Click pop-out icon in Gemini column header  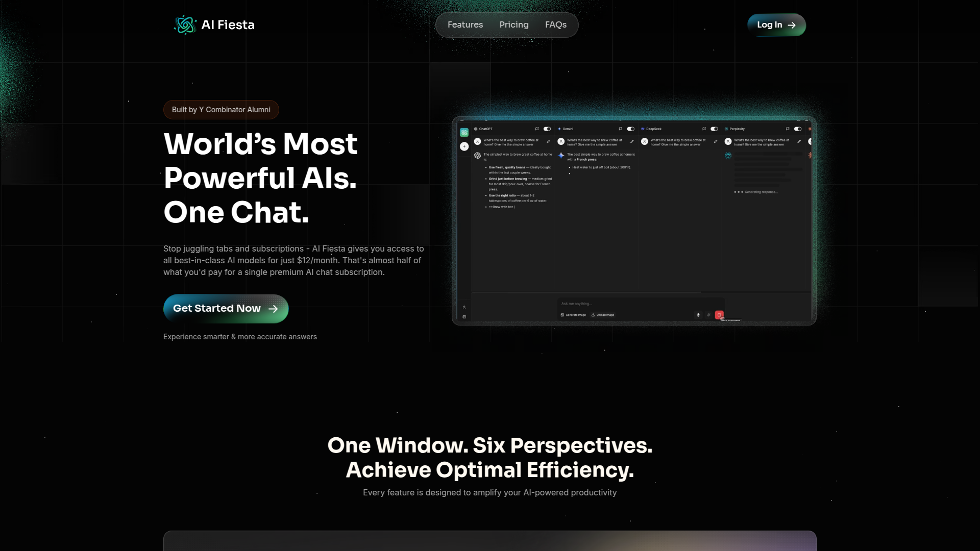pyautogui.click(x=620, y=129)
